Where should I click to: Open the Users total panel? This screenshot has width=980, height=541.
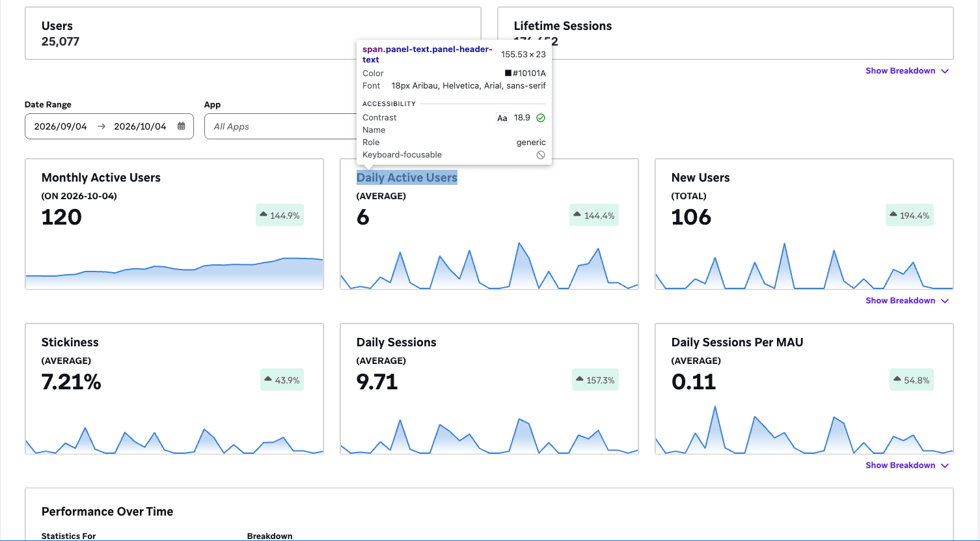[253, 33]
